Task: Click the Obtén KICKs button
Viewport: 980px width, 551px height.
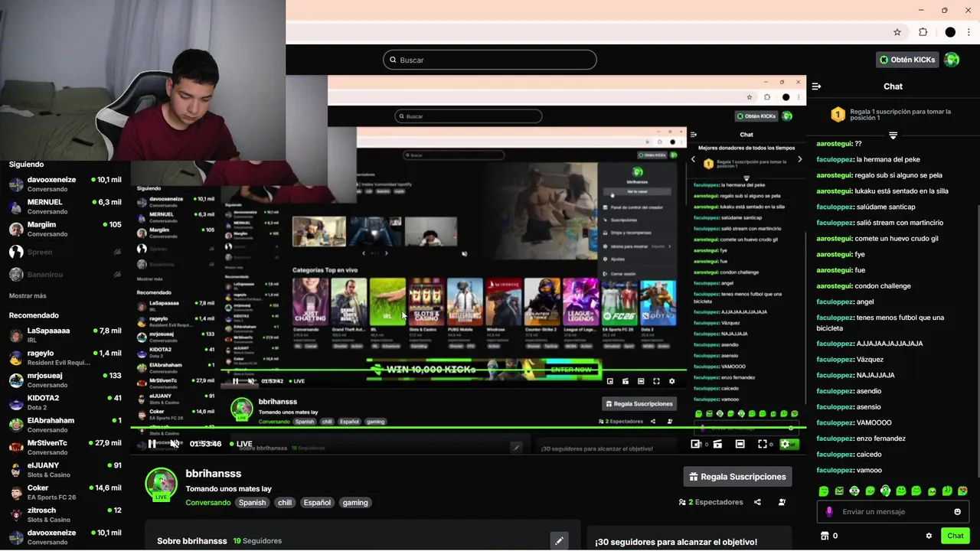Action: 907,60
